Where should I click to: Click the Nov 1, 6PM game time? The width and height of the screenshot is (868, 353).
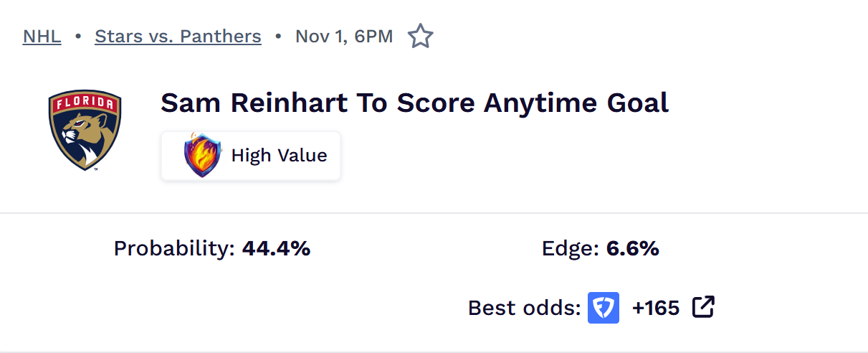[x=344, y=36]
